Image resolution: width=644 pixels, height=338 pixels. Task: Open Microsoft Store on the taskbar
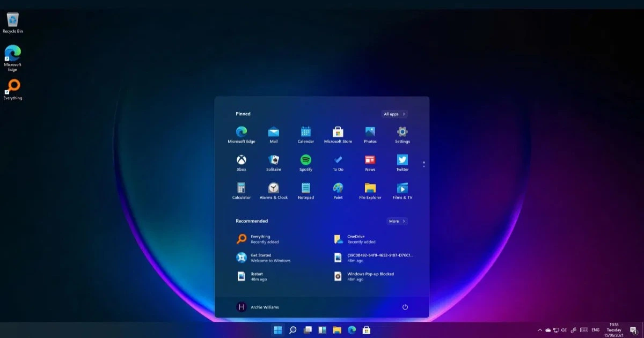(367, 330)
